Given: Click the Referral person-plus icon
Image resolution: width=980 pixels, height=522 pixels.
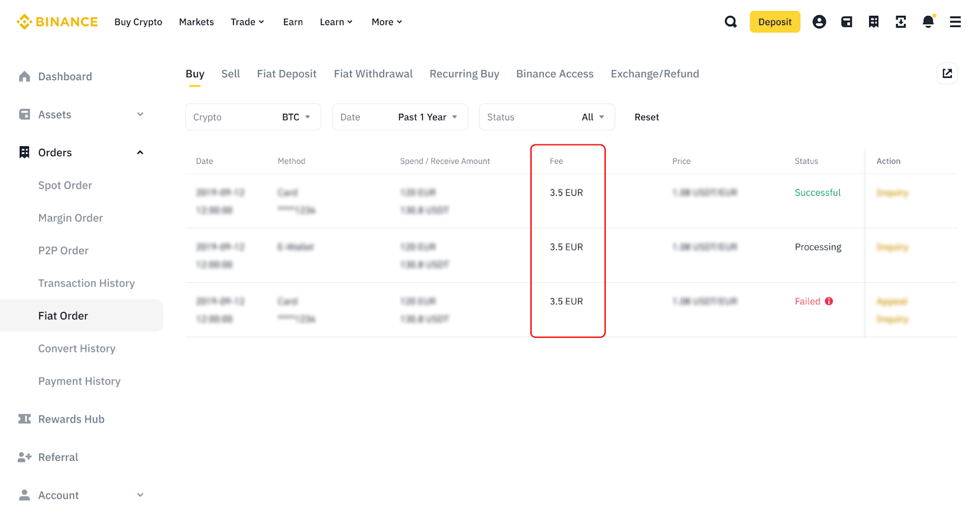Looking at the screenshot, I should click(24, 457).
